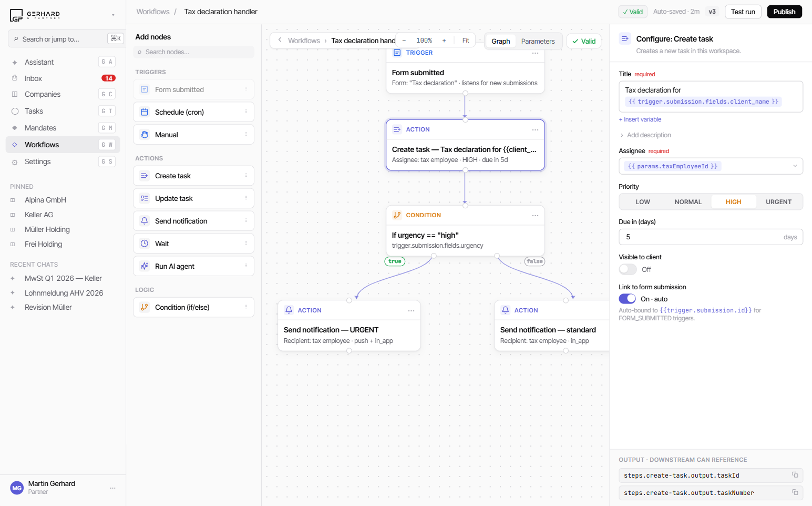Click Workflows in the top breadcrumb
The height and width of the screenshot is (506, 812).
pyautogui.click(x=153, y=12)
